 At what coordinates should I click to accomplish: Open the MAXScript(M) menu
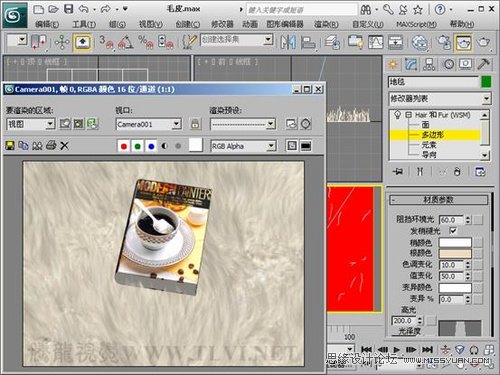[416, 24]
